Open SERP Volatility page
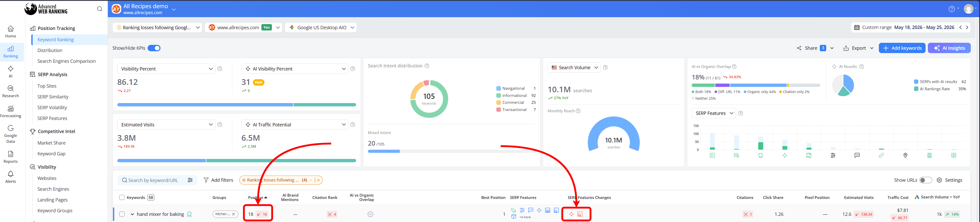Screen dimensions: 980x222 click(52, 108)
